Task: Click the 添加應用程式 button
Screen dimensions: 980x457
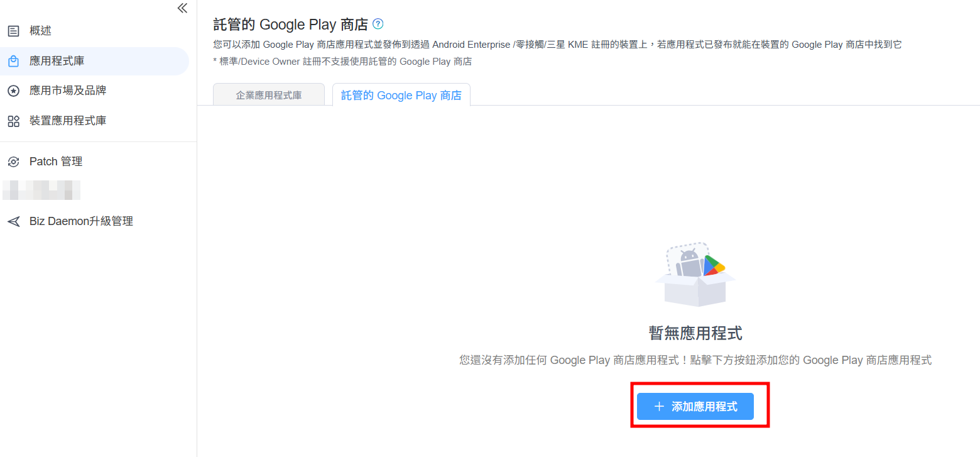Action: pyautogui.click(x=695, y=407)
